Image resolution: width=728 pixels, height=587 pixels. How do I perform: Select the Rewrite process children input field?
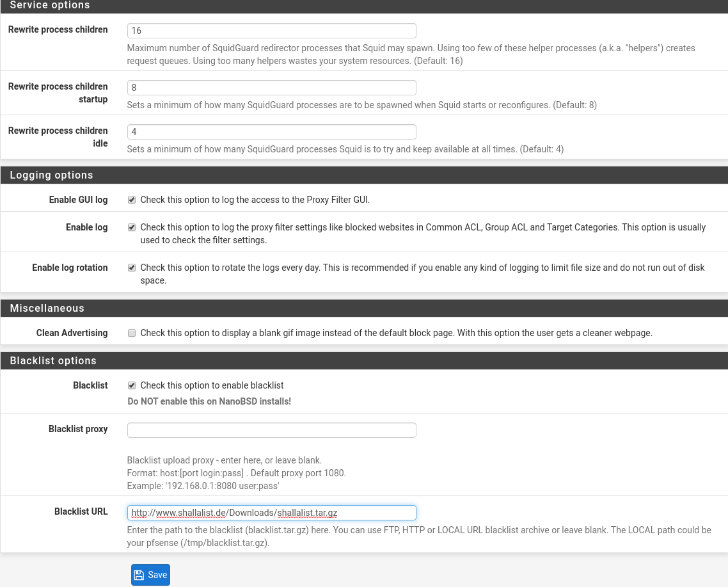click(x=271, y=30)
